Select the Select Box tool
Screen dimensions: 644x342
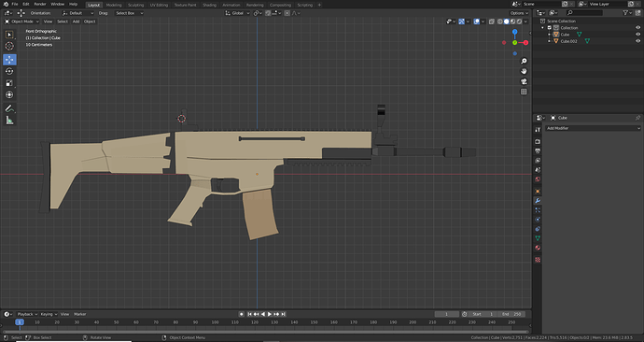point(9,35)
